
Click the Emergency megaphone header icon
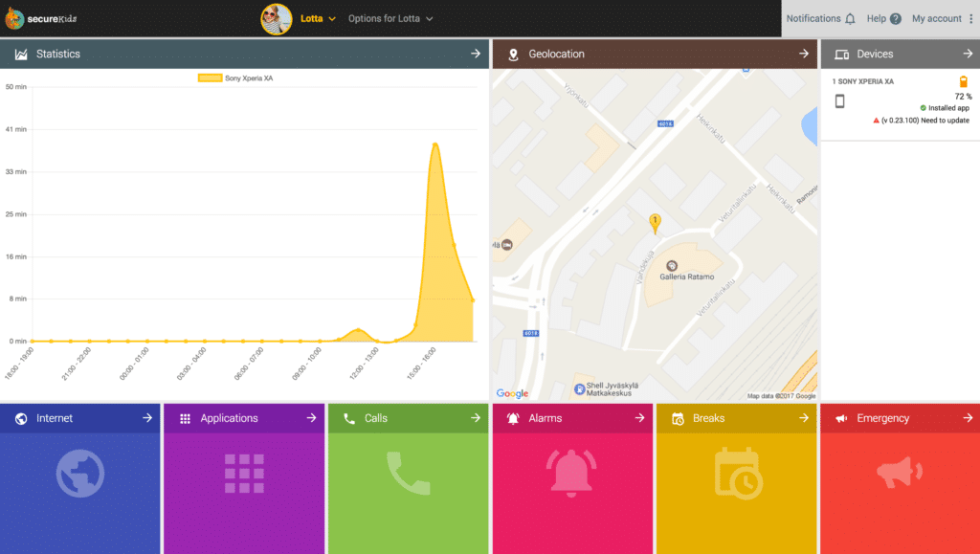[x=842, y=418]
